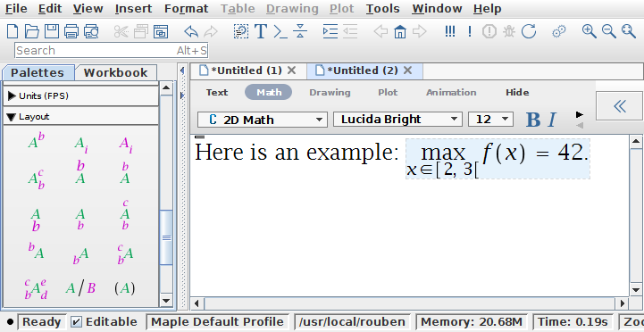Zoom in with the magnifier plus icon
This screenshot has height=332, width=644.
(x=590, y=31)
